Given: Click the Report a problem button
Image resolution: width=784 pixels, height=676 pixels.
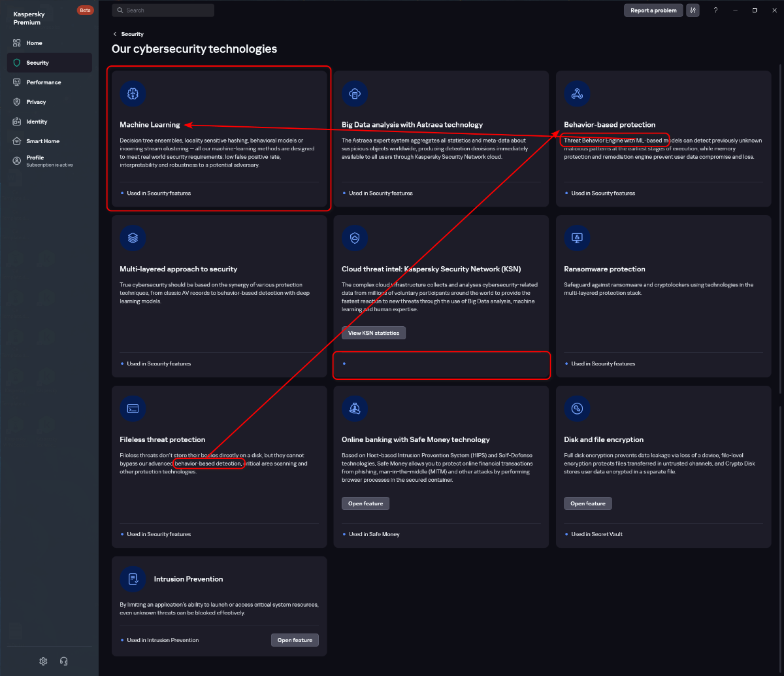Looking at the screenshot, I should click(653, 10).
